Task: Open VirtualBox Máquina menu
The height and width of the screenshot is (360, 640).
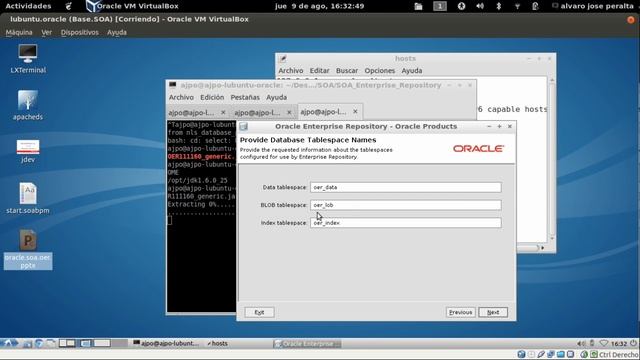Action: 19,32
